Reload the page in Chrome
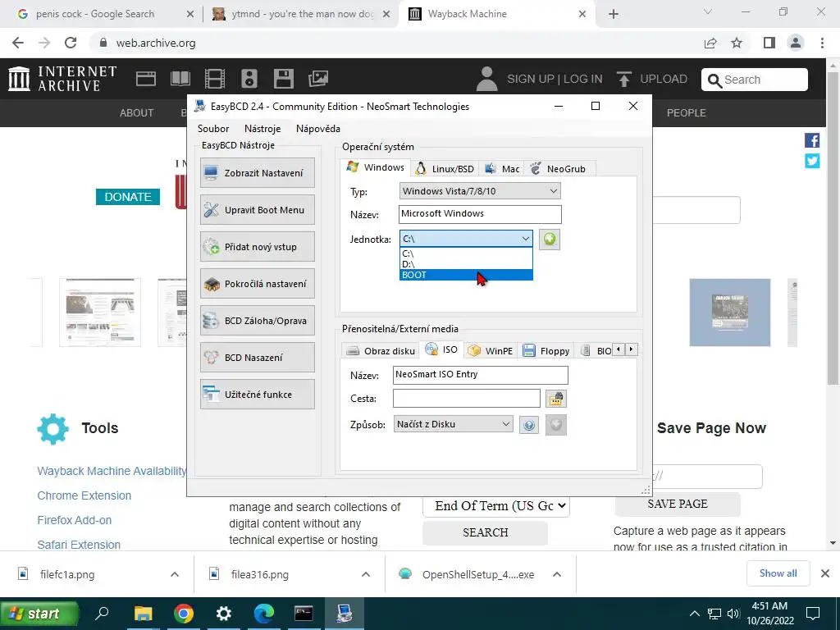 point(71,43)
